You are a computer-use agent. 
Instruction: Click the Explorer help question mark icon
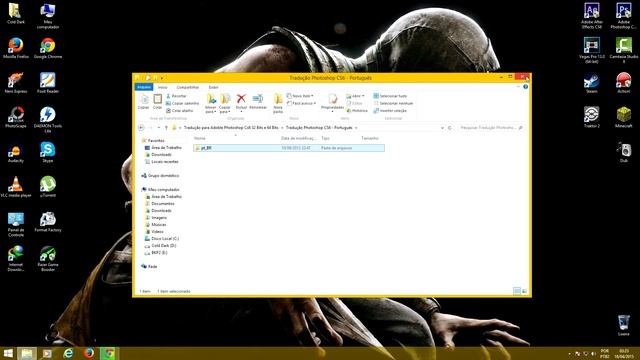(525, 87)
